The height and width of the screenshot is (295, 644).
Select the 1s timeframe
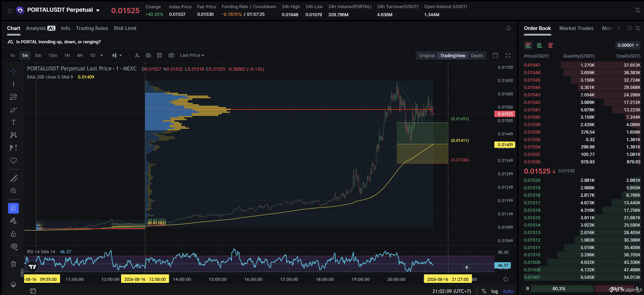point(12,55)
